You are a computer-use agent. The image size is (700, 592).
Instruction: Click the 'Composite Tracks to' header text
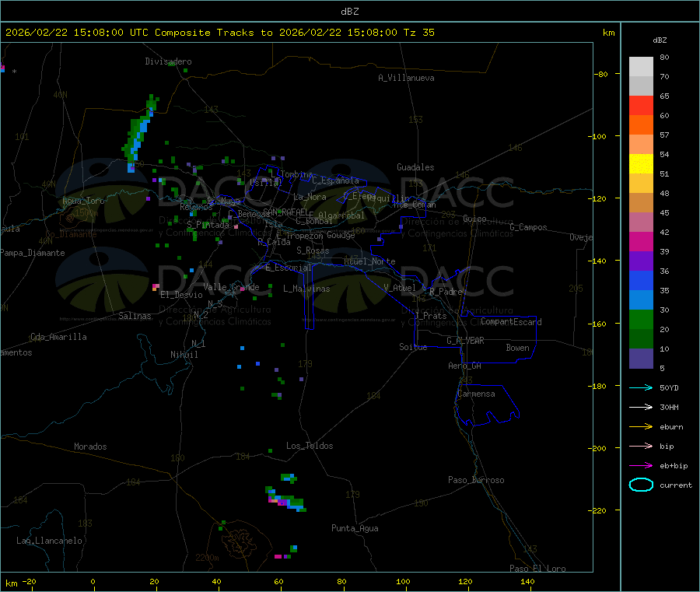point(214,33)
